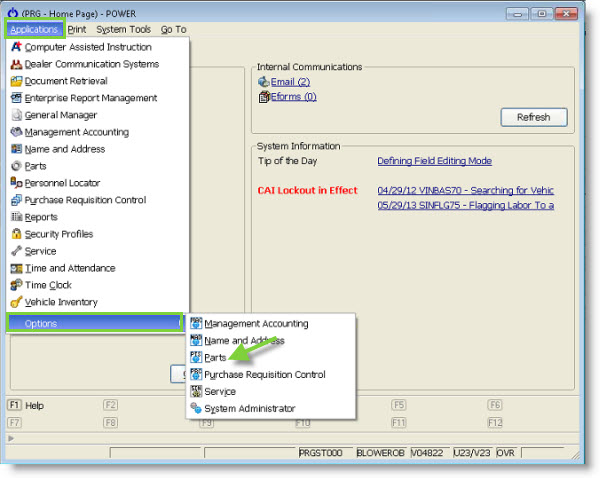The width and height of the screenshot is (600, 478).
Task: Click the Enterprise Report Management icon
Action: [16, 98]
